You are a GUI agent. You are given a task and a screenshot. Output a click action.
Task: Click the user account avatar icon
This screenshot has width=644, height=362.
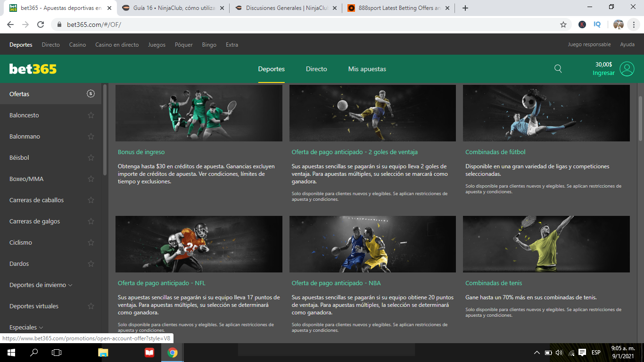tap(627, 69)
